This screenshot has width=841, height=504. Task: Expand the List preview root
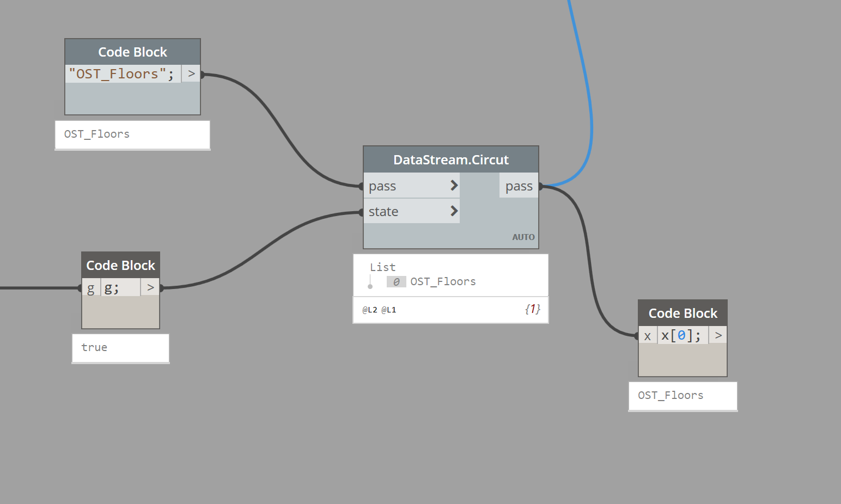pyautogui.click(x=382, y=267)
